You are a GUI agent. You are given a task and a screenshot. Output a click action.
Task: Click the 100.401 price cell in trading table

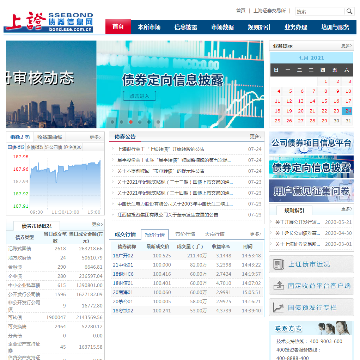pyautogui.click(x=161, y=283)
